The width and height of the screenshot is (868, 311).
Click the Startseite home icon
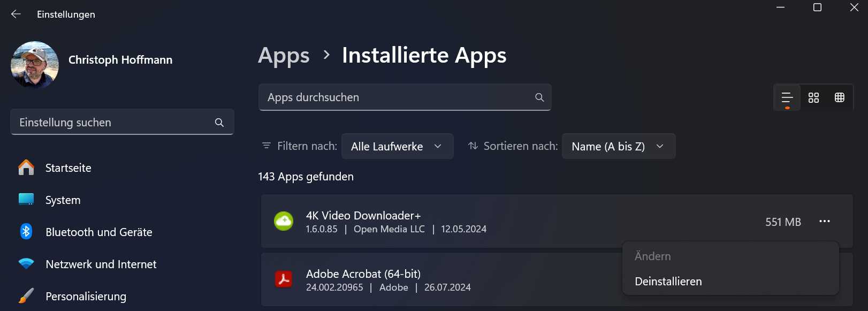tap(26, 167)
